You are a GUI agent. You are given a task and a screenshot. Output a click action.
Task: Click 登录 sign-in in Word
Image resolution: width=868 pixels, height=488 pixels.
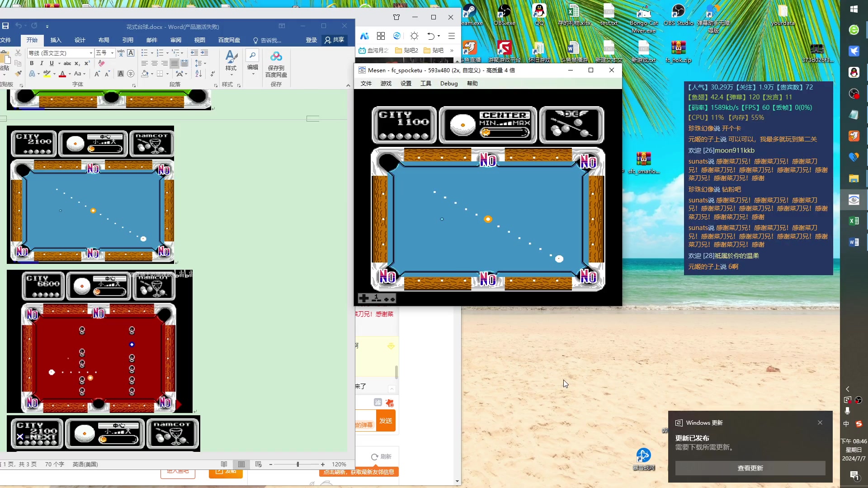click(x=311, y=40)
